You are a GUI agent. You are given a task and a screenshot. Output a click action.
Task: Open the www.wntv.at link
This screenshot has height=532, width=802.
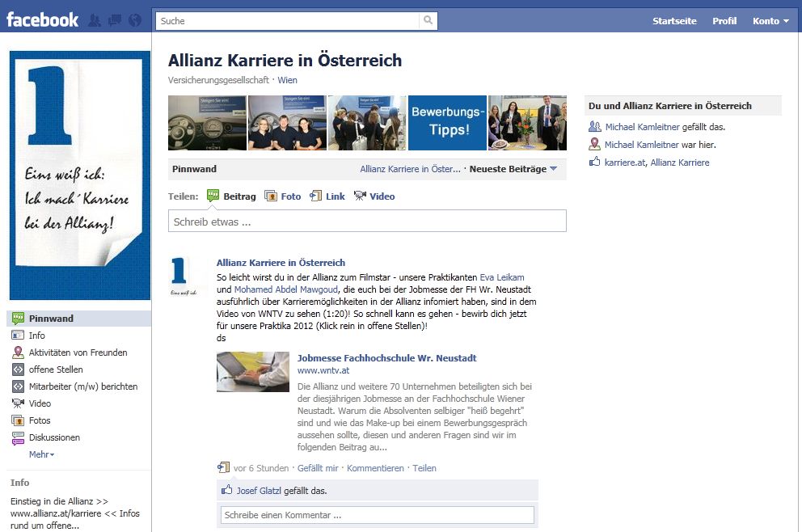pos(323,370)
